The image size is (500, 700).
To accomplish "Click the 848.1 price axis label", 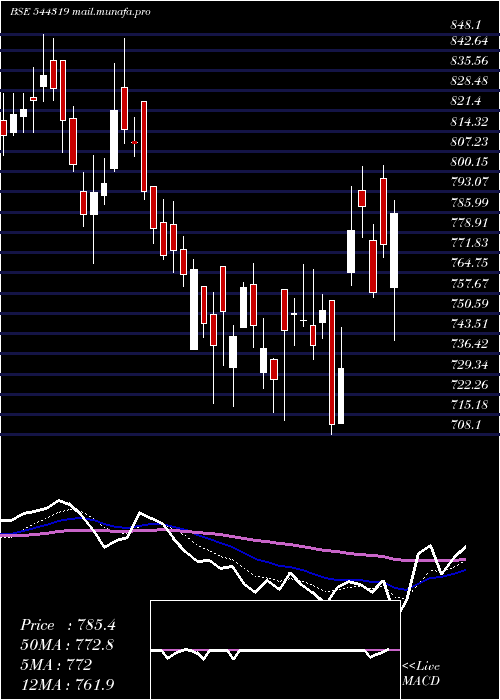I will (468, 25).
